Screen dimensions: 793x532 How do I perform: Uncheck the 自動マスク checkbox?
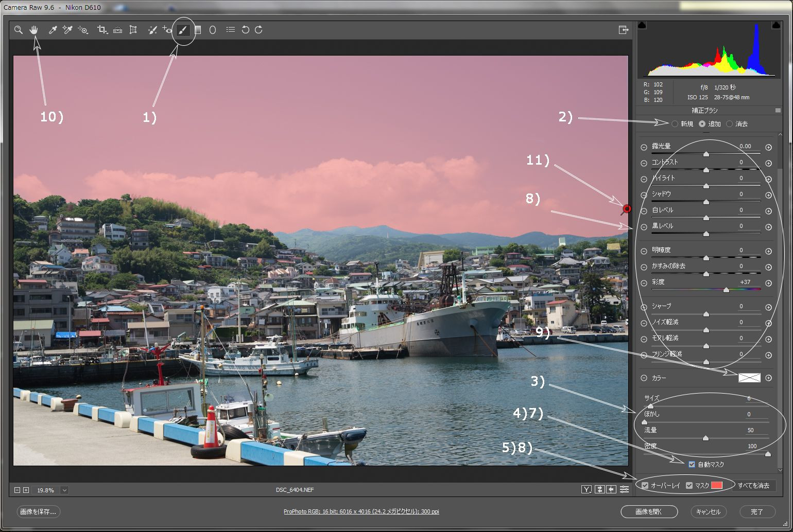pos(692,464)
